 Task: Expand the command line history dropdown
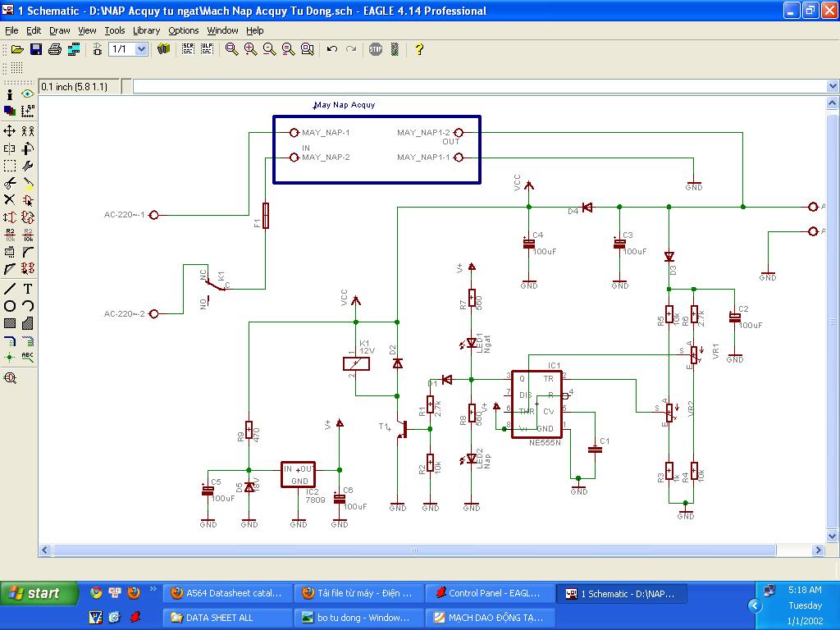[x=833, y=86]
